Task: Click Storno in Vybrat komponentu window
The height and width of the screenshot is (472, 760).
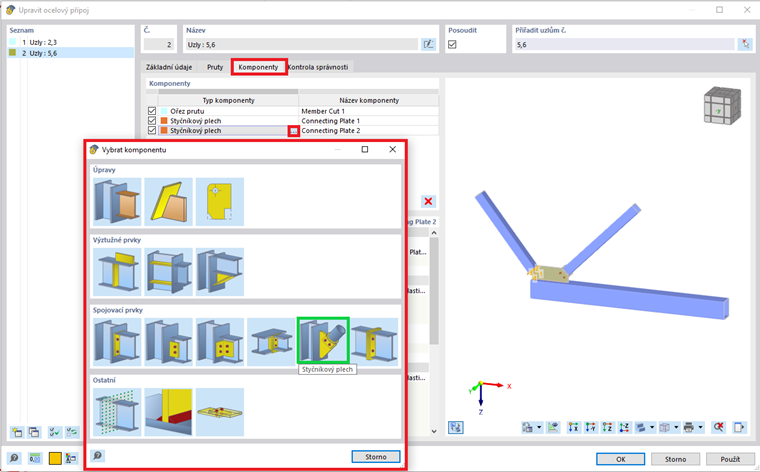Action: click(376, 456)
